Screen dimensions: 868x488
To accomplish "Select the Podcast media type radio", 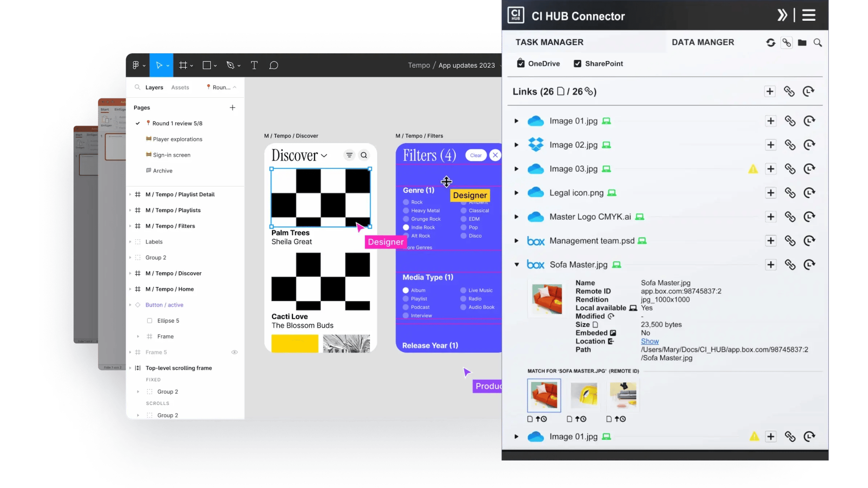I will click(x=406, y=307).
